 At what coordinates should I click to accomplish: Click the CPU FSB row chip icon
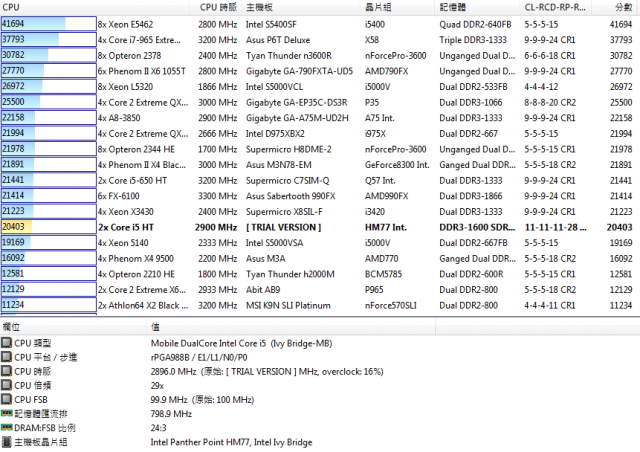pyautogui.click(x=6, y=399)
